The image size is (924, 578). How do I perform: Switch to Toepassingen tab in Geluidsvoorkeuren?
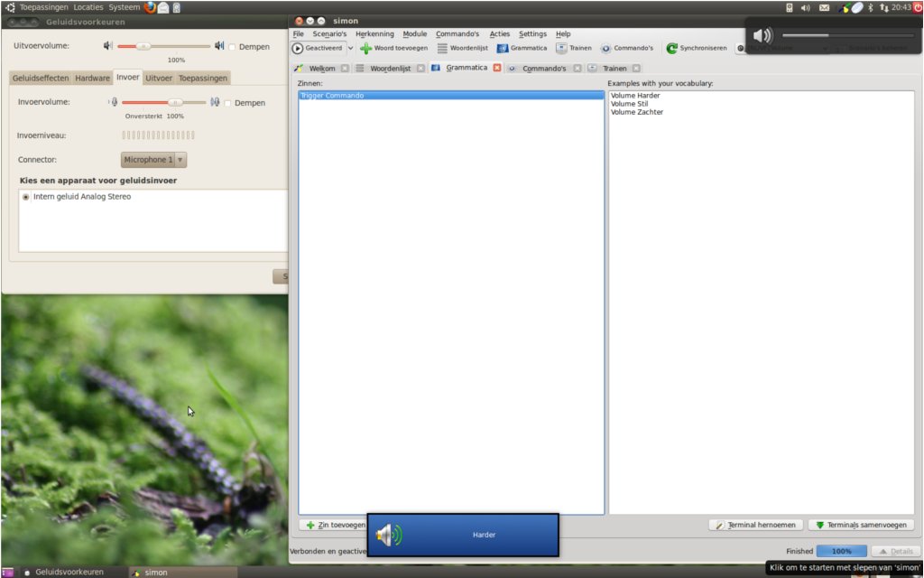tap(203, 79)
